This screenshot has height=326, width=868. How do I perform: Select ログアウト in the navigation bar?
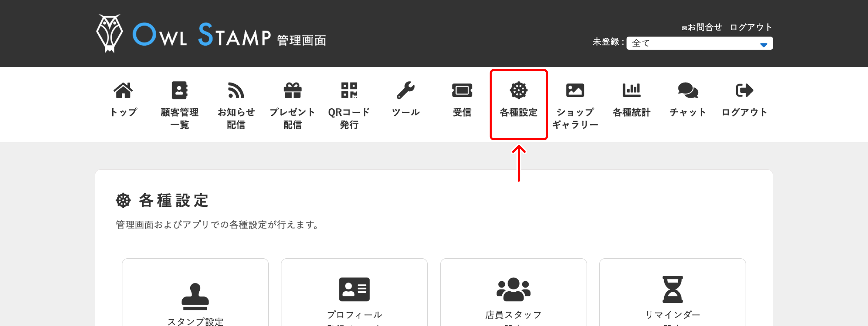point(745,98)
